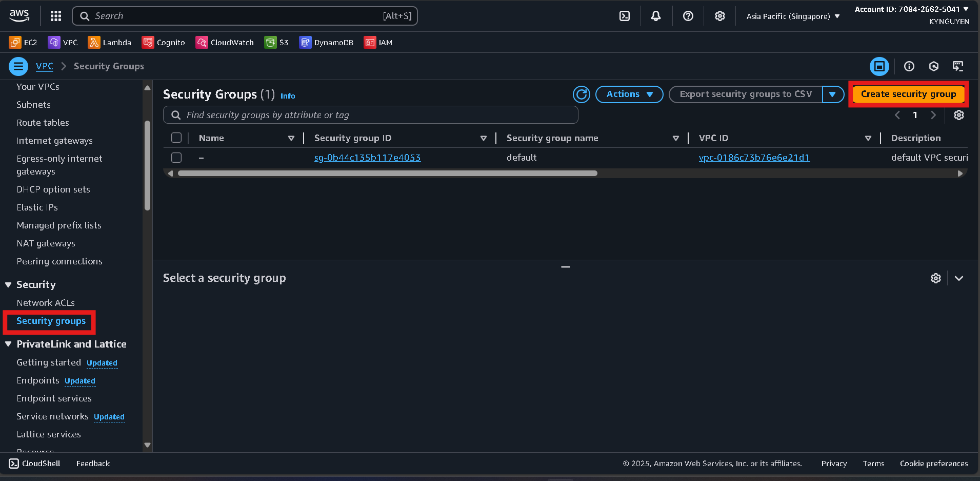This screenshot has width=980, height=481.
Task: Open table preferences gear beside pagination
Action: pyautogui.click(x=958, y=115)
